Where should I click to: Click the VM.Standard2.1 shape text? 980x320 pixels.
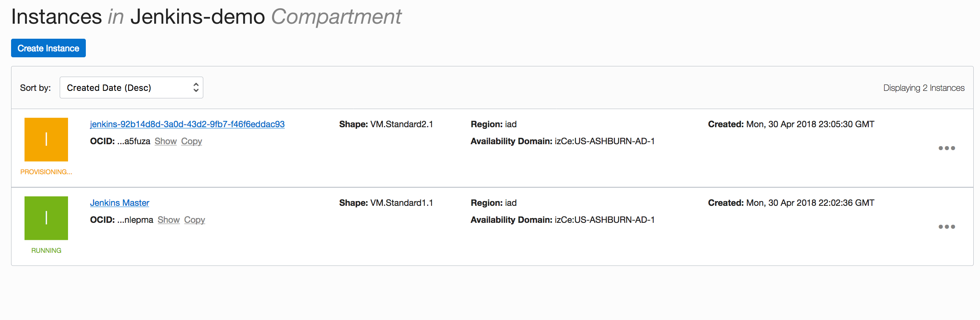point(401,124)
